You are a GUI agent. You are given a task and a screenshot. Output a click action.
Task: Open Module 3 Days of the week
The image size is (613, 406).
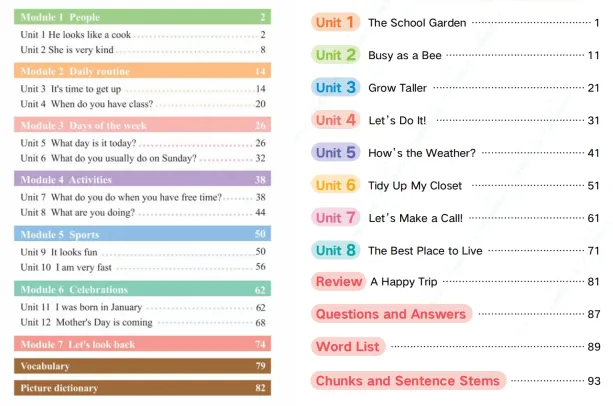(142, 126)
